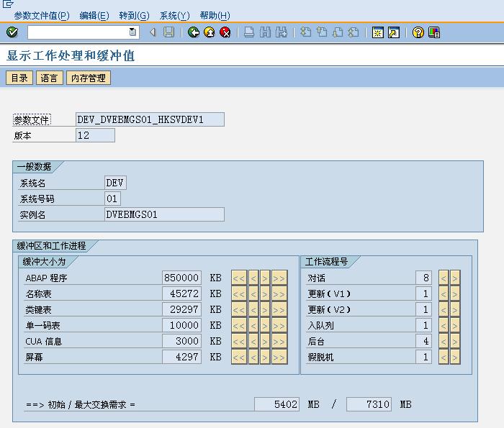Viewport: 504px width, 428px height.
Task: Click the command field history icon
Action: coord(132,32)
